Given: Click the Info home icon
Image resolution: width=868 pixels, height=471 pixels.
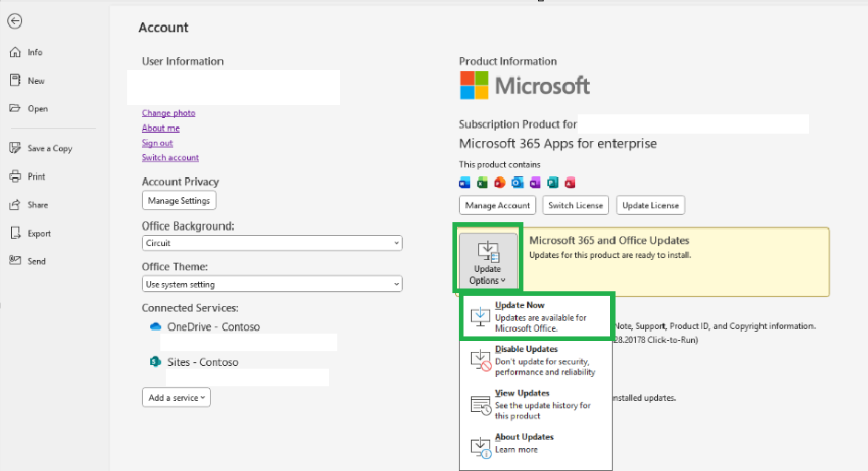Looking at the screenshot, I should coord(15,52).
